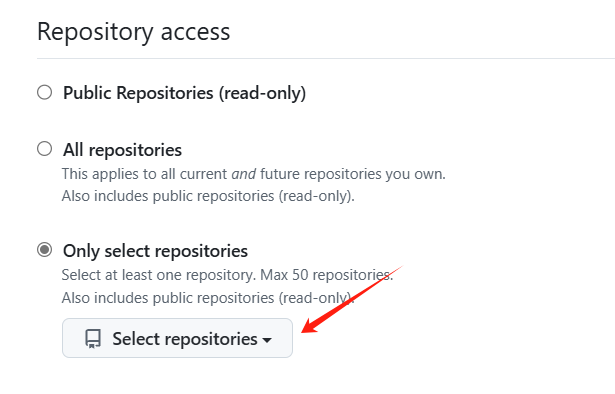Screen dimensions: 615x394
Task: Choose the All repositories radio option
Action: [44, 149]
